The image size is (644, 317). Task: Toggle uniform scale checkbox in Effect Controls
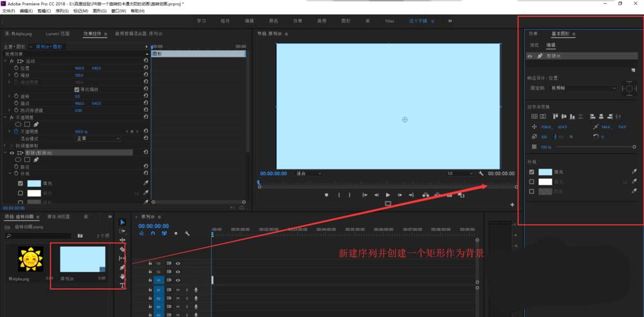point(77,89)
